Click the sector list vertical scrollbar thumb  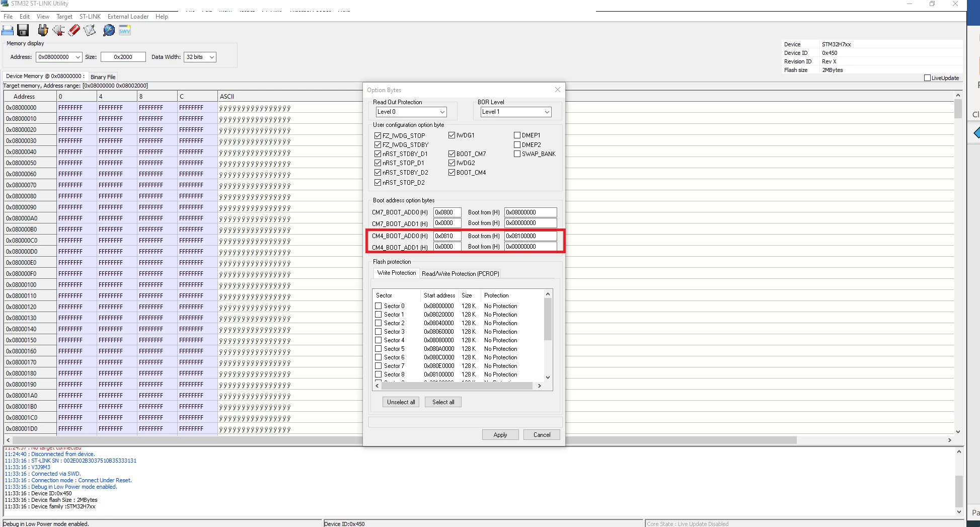[x=548, y=319]
